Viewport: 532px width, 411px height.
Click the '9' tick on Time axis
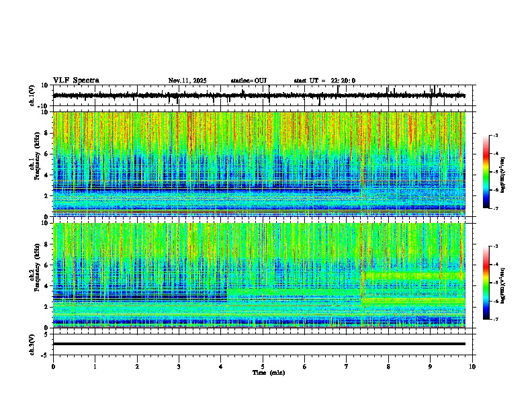tap(430, 367)
